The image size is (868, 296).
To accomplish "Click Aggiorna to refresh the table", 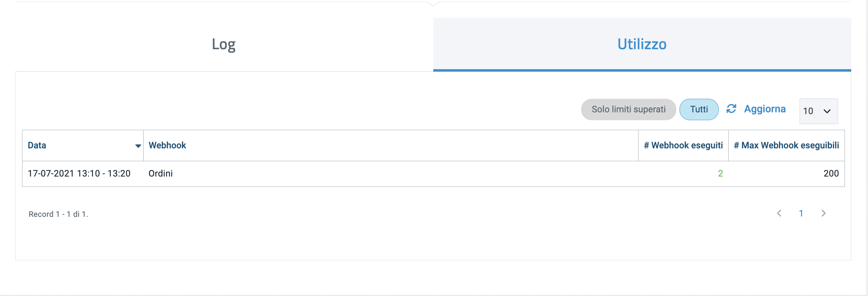I will 765,109.
